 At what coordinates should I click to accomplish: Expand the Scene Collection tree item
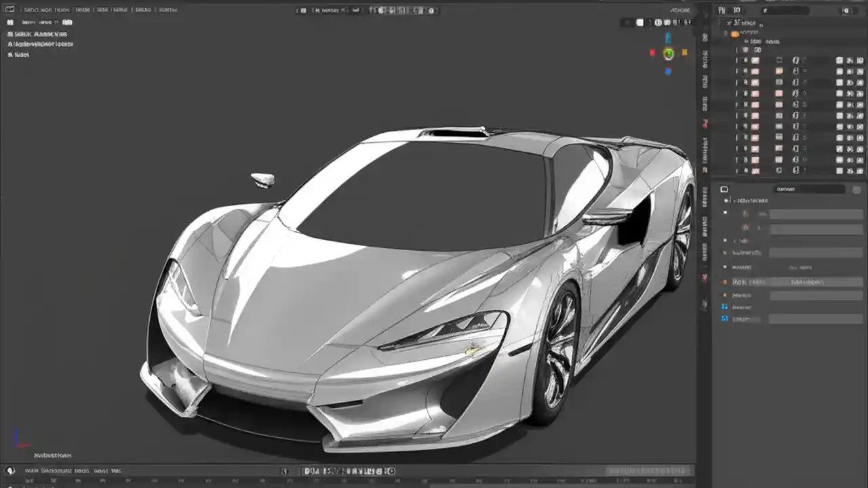click(729, 23)
